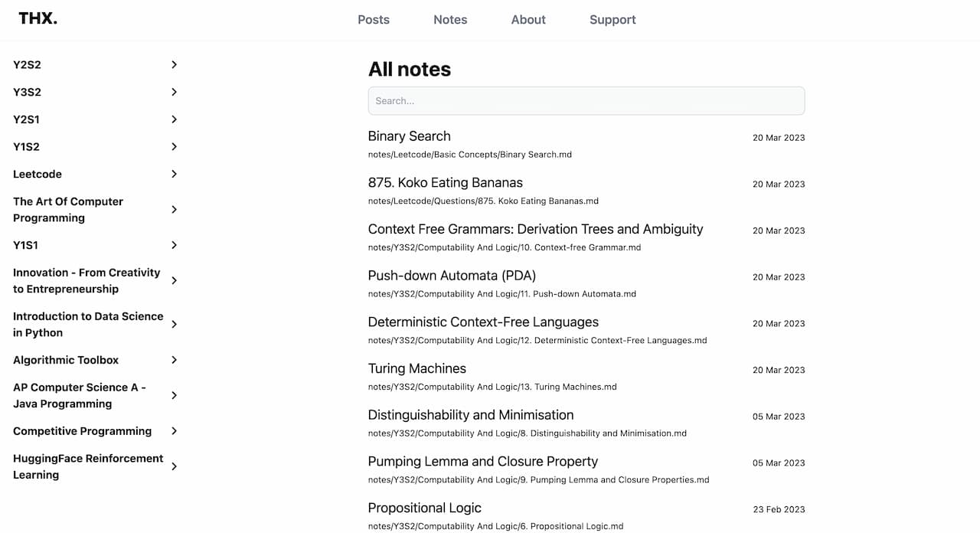
Task: Expand Introduction to Data Science chevron
Action: pos(174,325)
